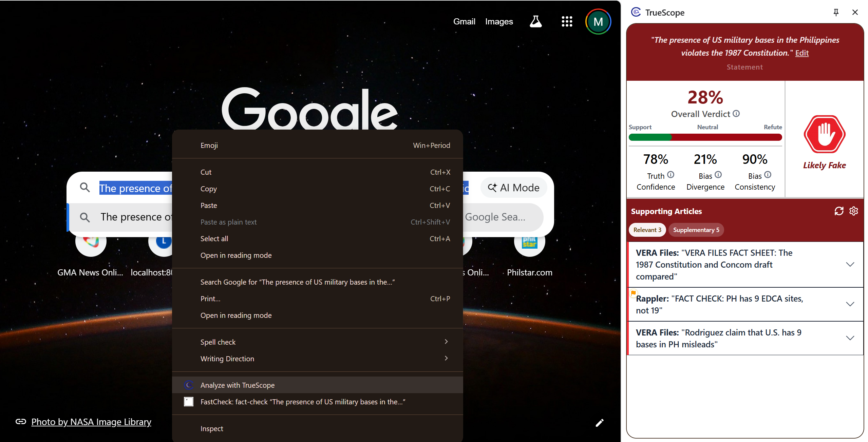The width and height of the screenshot is (868, 442).
Task: Open the GMA News Online shortcut icon
Action: point(91,242)
